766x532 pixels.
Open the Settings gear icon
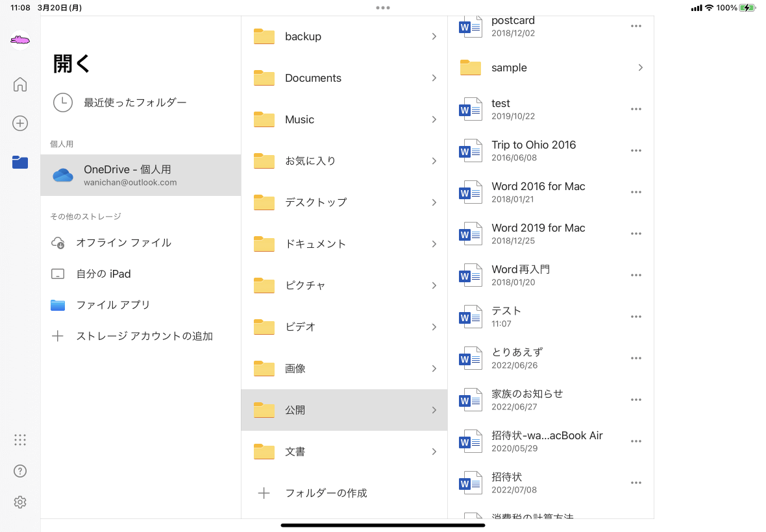[x=20, y=502]
